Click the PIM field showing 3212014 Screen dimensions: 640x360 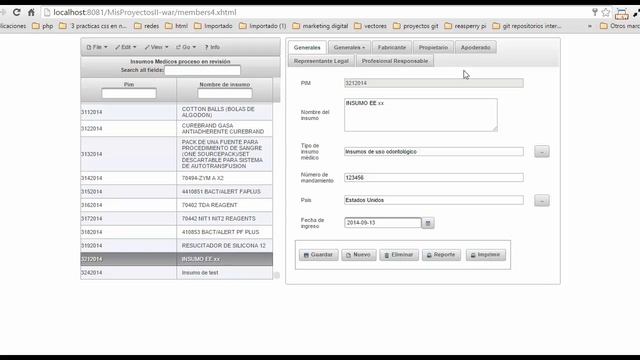433,83
